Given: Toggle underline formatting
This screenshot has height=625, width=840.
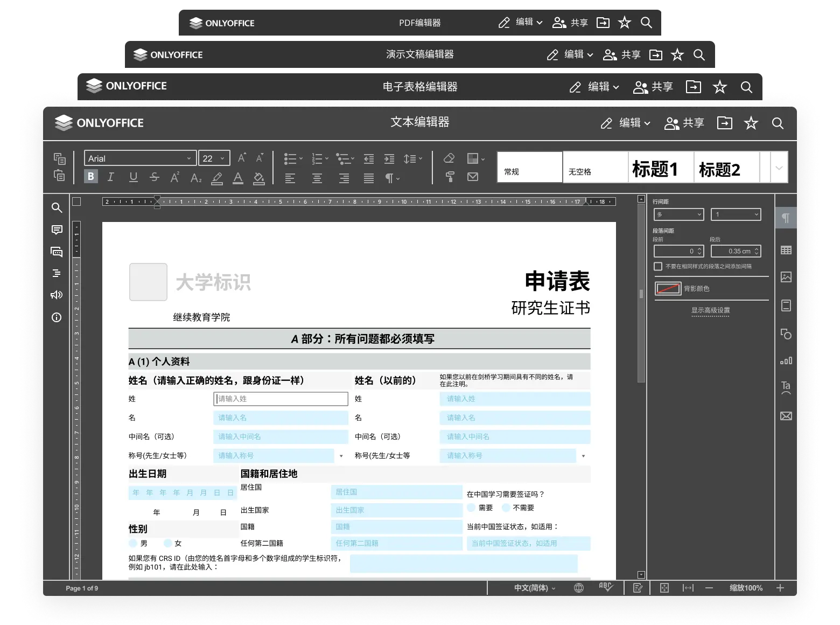Looking at the screenshot, I should 133,177.
